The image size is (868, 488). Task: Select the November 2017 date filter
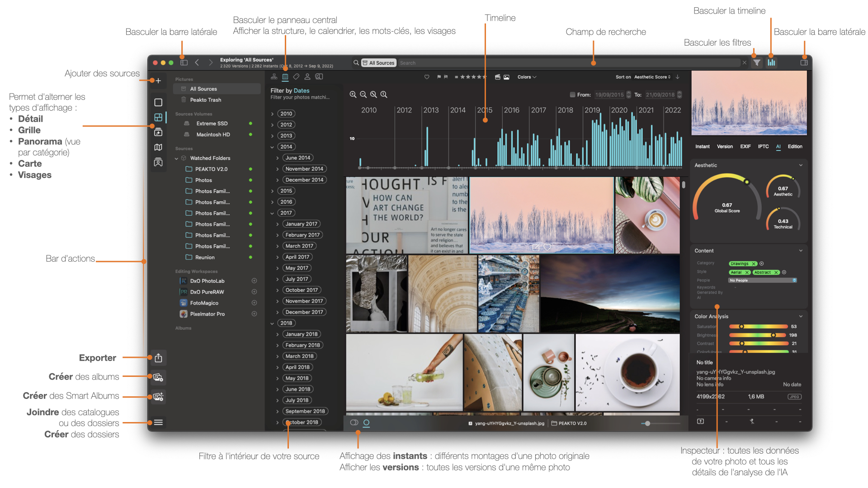(x=304, y=301)
